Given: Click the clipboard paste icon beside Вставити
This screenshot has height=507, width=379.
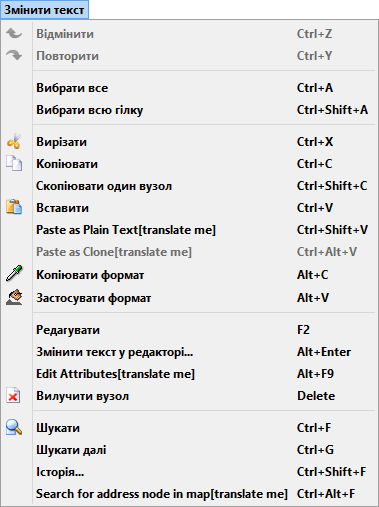Looking at the screenshot, I should [14, 207].
